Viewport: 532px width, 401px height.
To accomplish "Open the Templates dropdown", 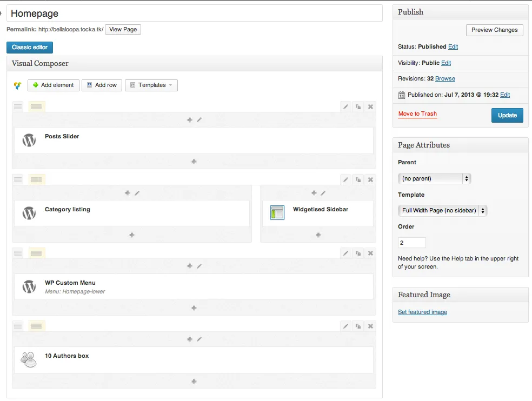I will [x=151, y=85].
